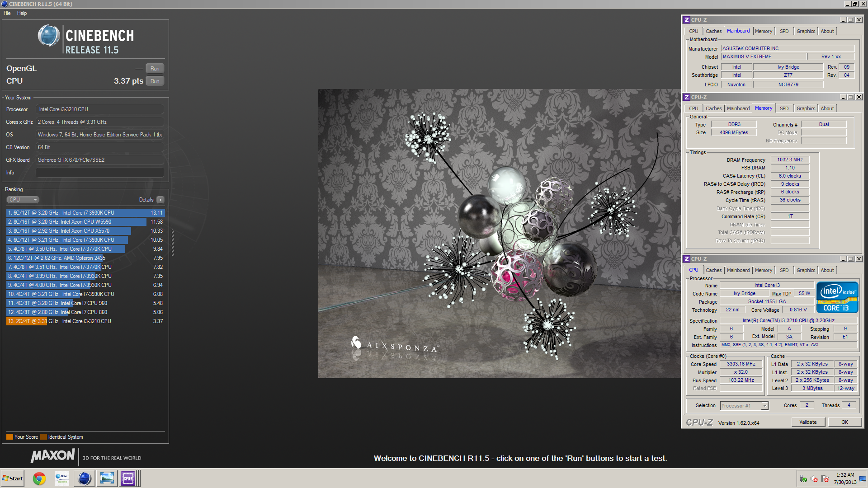
Task: Click the CPU-Z Z icon in CPU window
Action: click(687, 259)
